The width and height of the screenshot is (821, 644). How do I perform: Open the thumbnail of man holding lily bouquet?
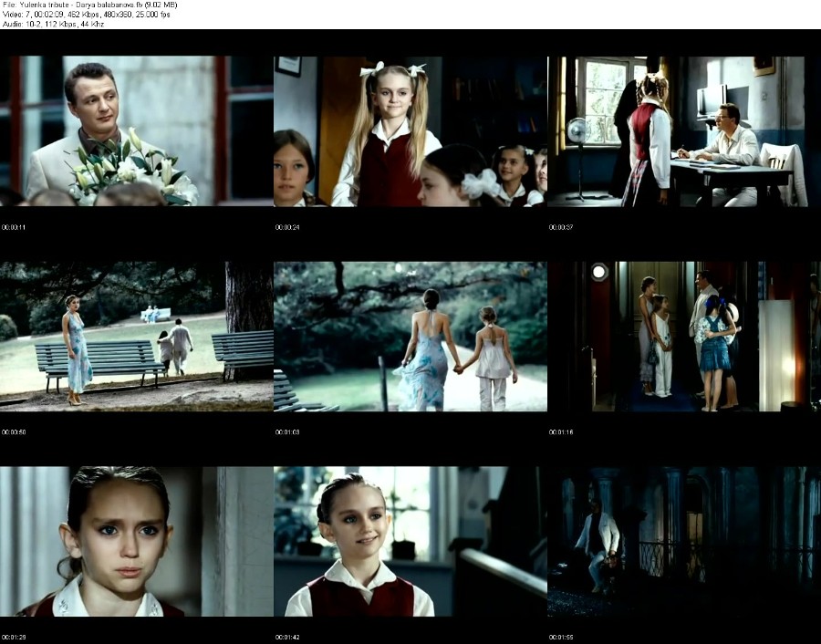pos(137,130)
